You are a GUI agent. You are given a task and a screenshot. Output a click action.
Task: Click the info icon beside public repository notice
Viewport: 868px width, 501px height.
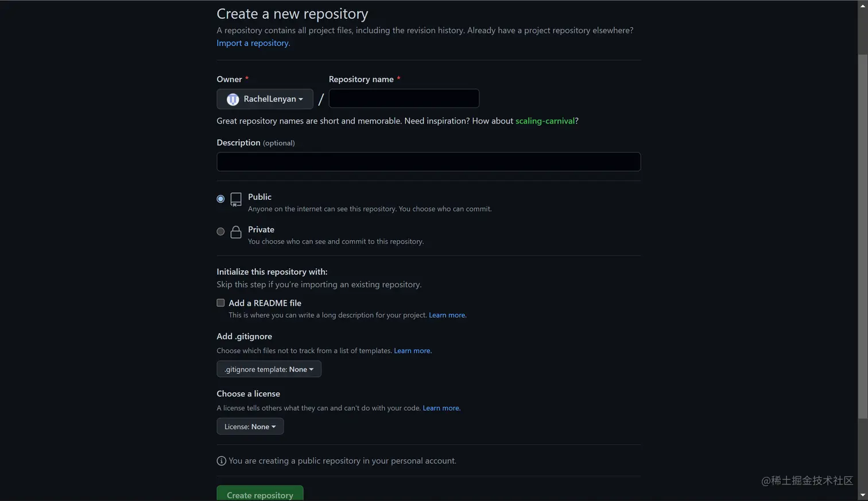pyautogui.click(x=222, y=461)
